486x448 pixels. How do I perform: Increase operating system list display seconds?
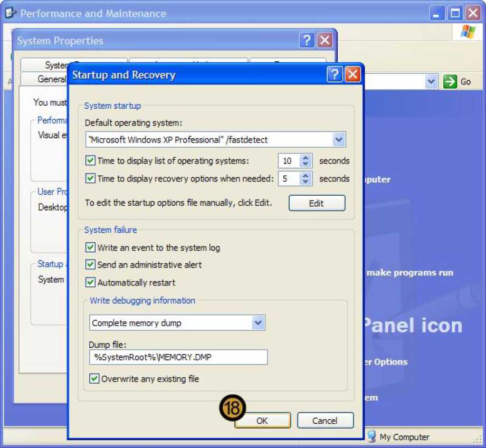pos(306,157)
